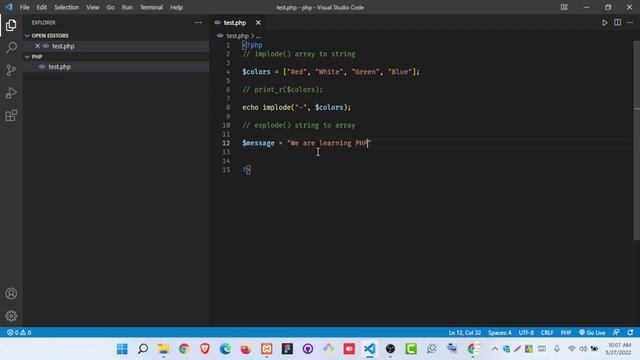Open the Explorer view in activity bar

tap(11, 25)
